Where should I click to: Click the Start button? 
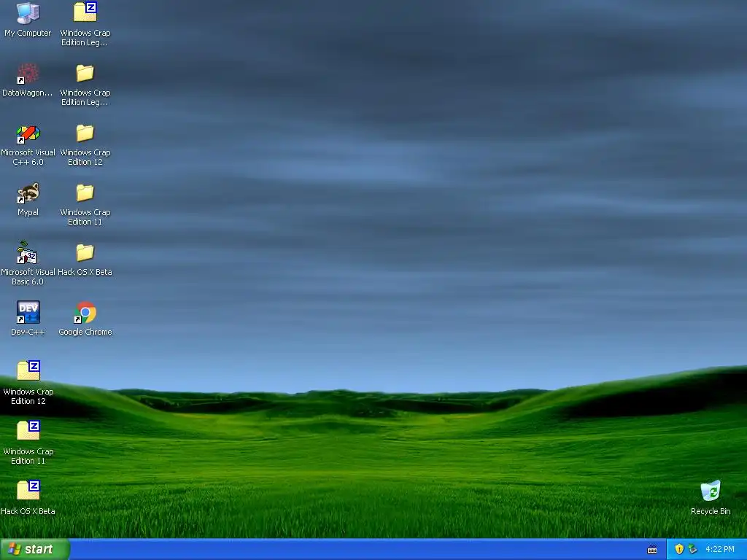pyautogui.click(x=34, y=549)
